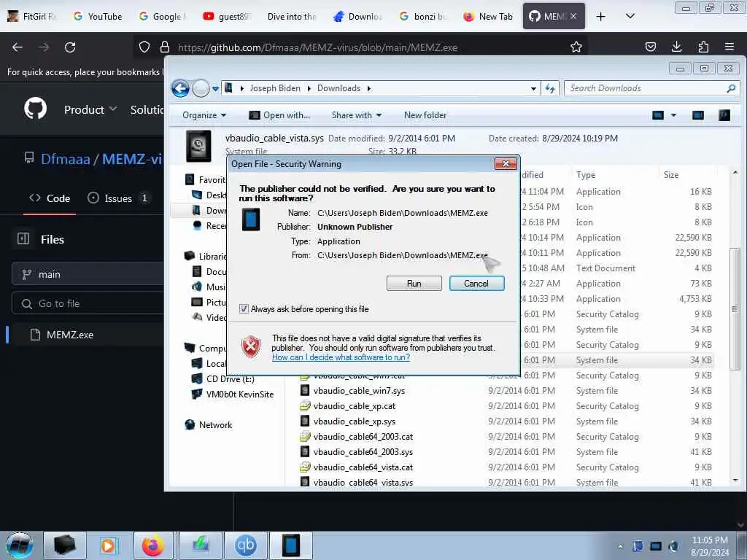Switch to the FitGirl tab

click(x=33, y=17)
